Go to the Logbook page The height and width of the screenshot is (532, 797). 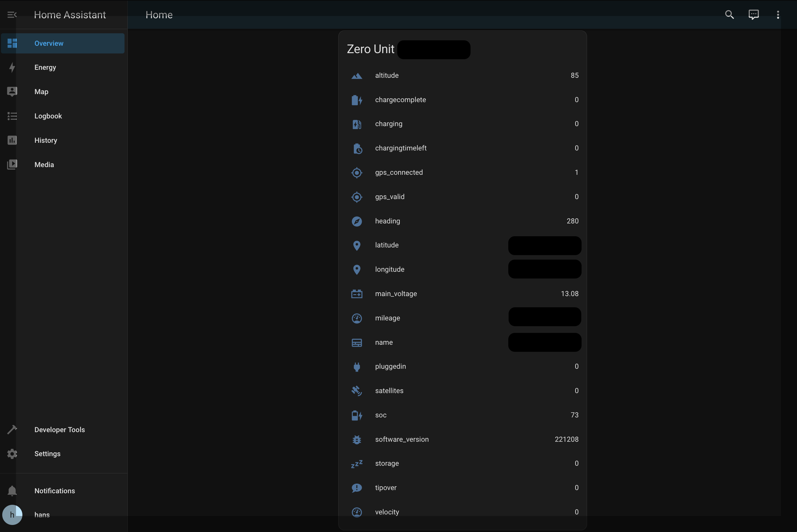48,116
